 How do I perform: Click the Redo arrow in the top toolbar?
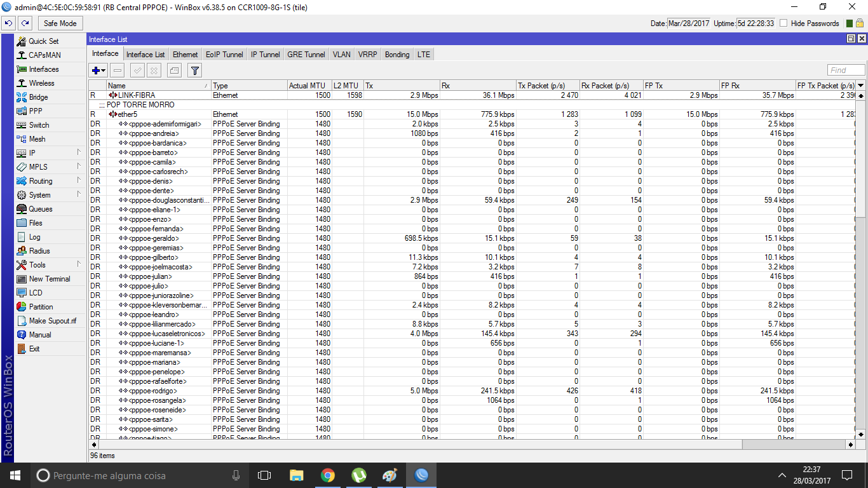25,24
